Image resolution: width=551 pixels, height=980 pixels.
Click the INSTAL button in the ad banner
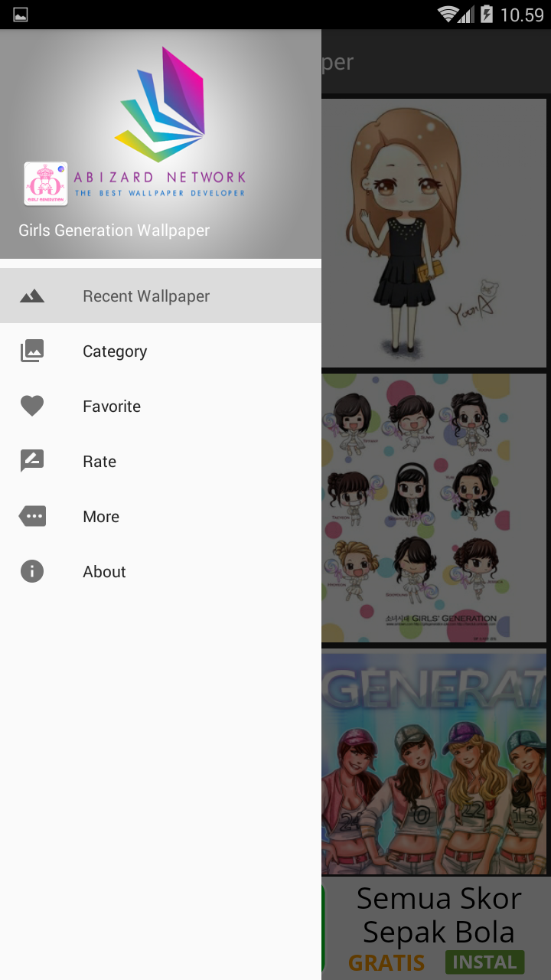pos(484,962)
